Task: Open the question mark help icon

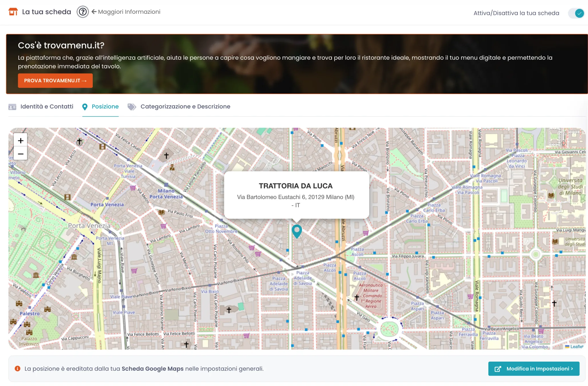Action: [x=83, y=12]
